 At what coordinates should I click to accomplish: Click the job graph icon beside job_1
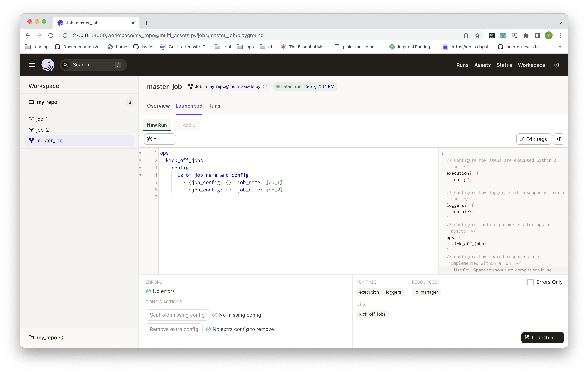tap(32, 119)
